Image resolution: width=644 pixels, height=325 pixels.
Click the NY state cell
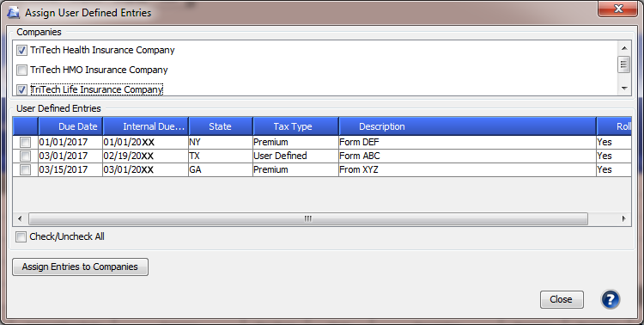pyautogui.click(x=221, y=143)
